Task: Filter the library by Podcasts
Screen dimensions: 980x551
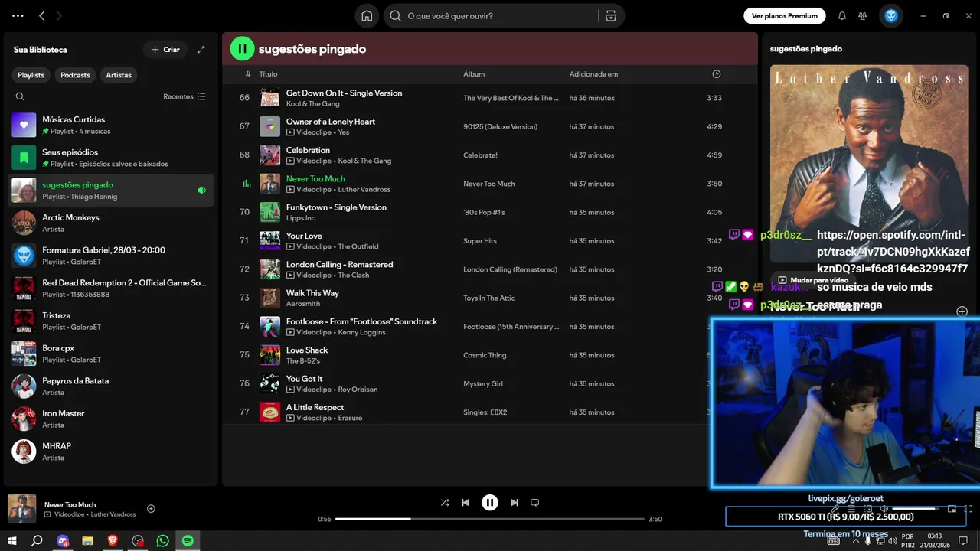Action: pyautogui.click(x=75, y=75)
